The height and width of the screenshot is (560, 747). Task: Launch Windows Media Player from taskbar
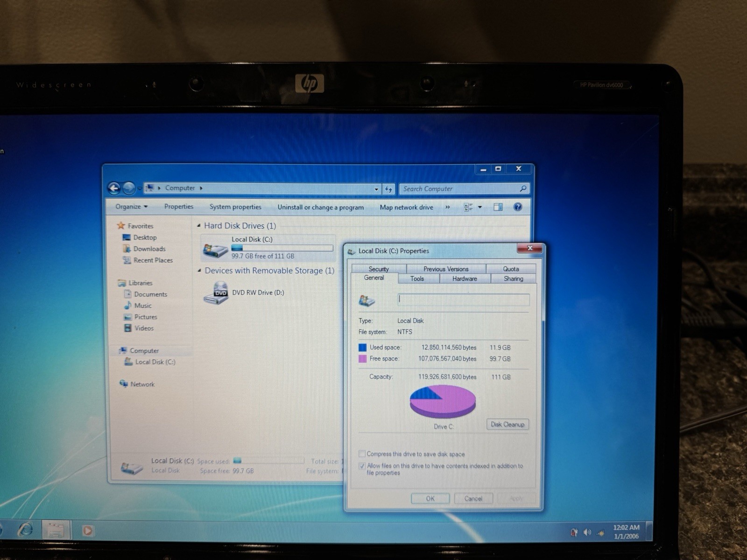coord(87,531)
